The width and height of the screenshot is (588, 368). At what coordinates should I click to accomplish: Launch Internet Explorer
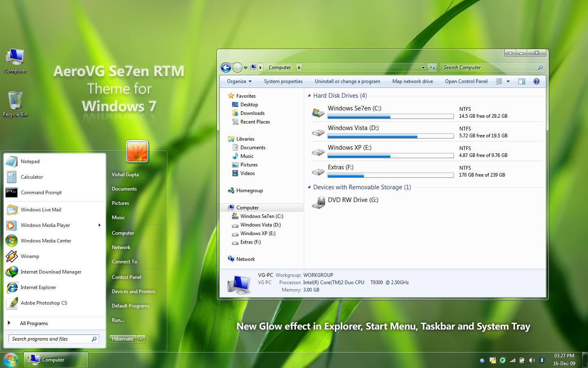click(x=38, y=287)
